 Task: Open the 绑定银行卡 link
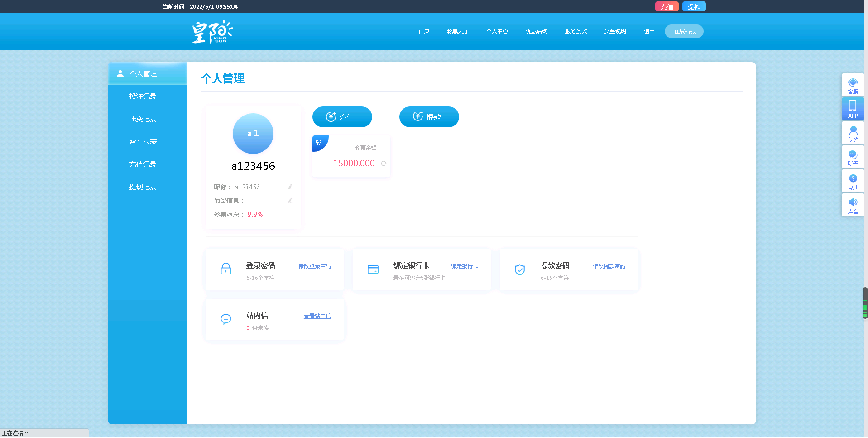464,266
